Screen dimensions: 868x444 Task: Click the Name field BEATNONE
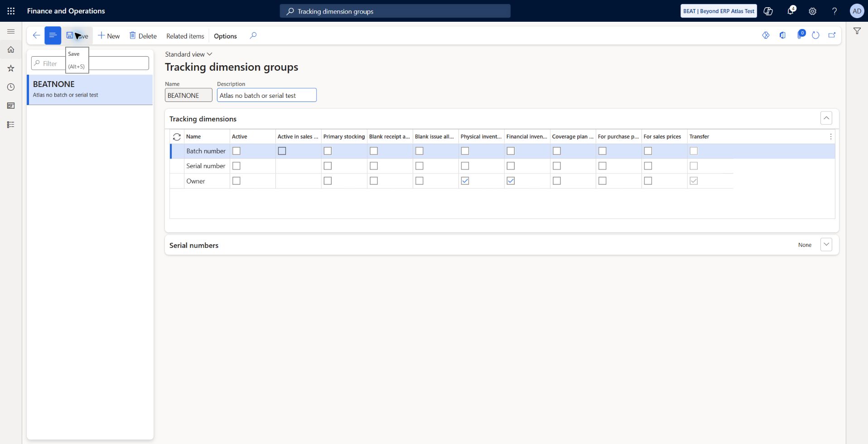188,95
